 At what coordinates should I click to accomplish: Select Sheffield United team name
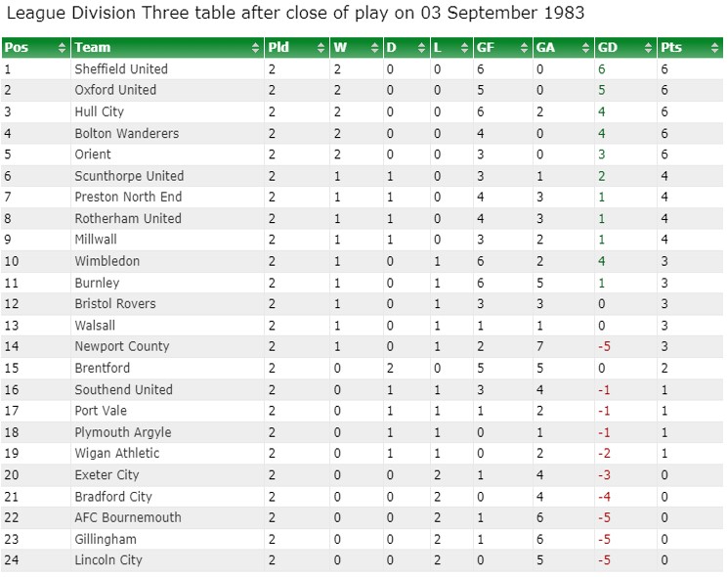tap(121, 69)
